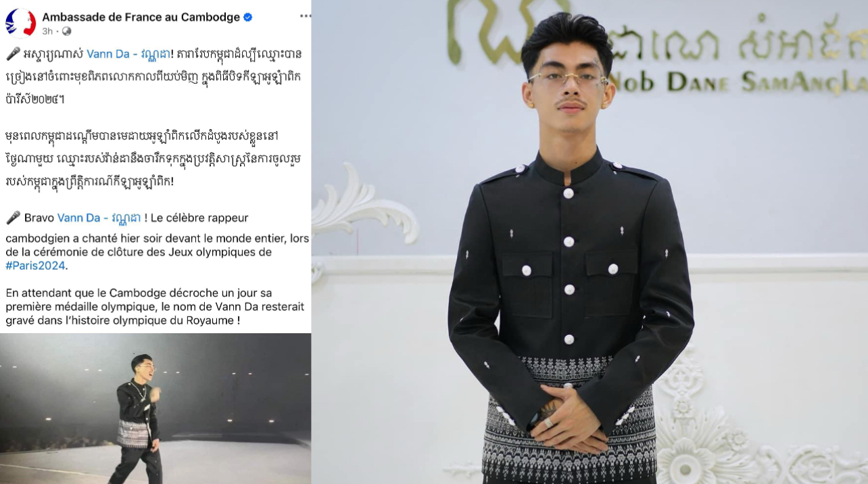Image resolution: width=868 pixels, height=484 pixels.
Task: Follow Vann Da link after Bravo
Action: (x=99, y=218)
